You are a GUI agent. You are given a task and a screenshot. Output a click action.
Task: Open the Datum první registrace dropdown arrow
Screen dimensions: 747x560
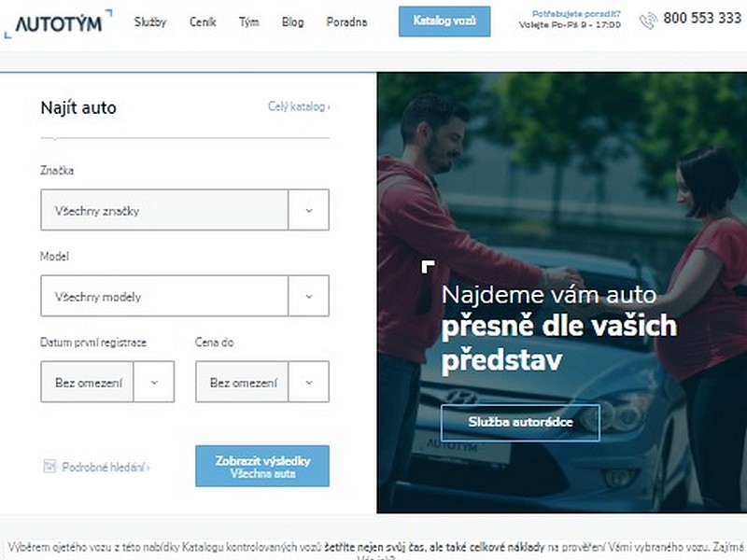(x=154, y=382)
